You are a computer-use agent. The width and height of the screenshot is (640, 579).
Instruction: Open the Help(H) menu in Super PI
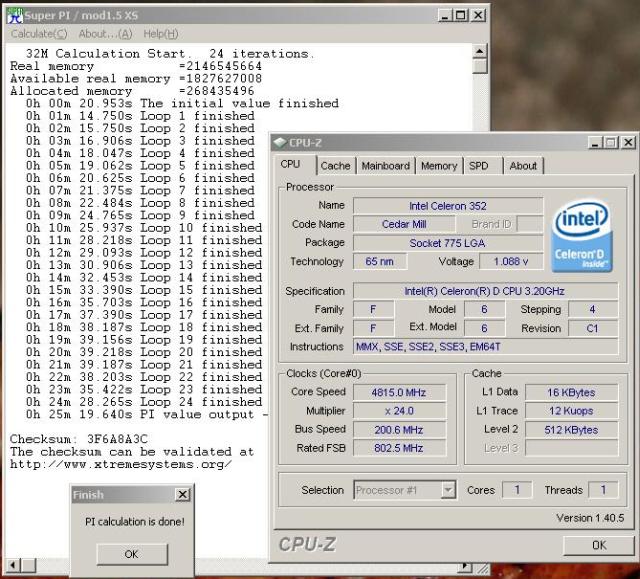coord(161,34)
